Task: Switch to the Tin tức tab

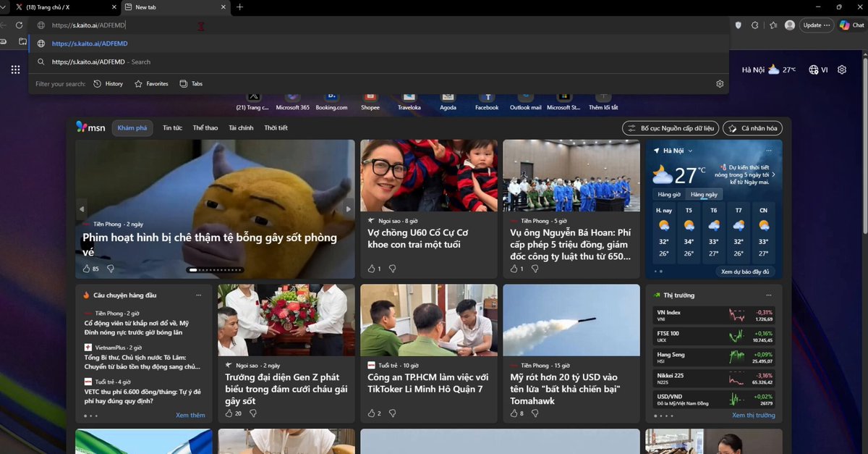Action: [172, 128]
